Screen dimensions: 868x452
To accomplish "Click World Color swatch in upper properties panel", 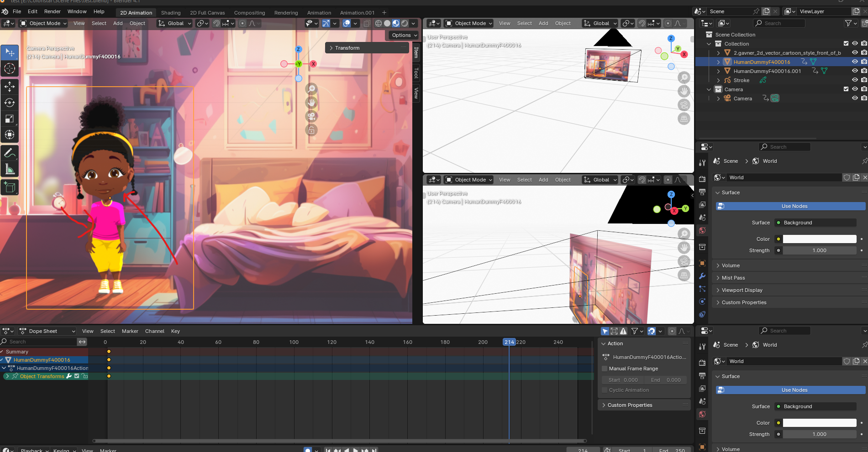I will pos(820,239).
